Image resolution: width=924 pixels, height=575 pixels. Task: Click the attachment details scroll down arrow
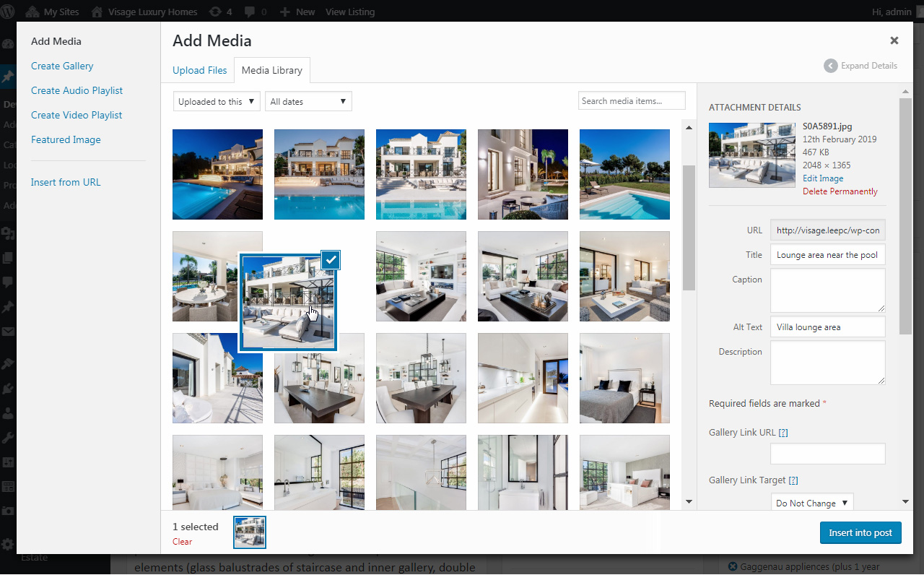click(905, 502)
